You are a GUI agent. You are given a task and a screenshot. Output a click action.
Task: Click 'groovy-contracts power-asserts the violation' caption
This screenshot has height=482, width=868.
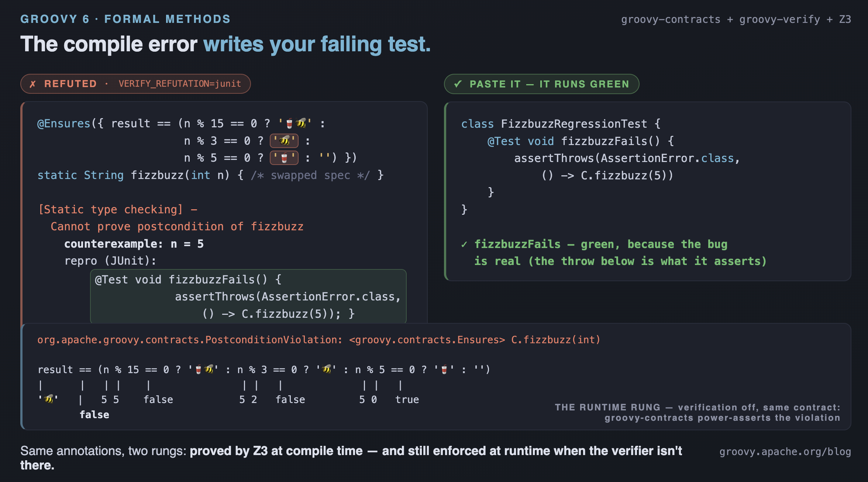pos(722,418)
